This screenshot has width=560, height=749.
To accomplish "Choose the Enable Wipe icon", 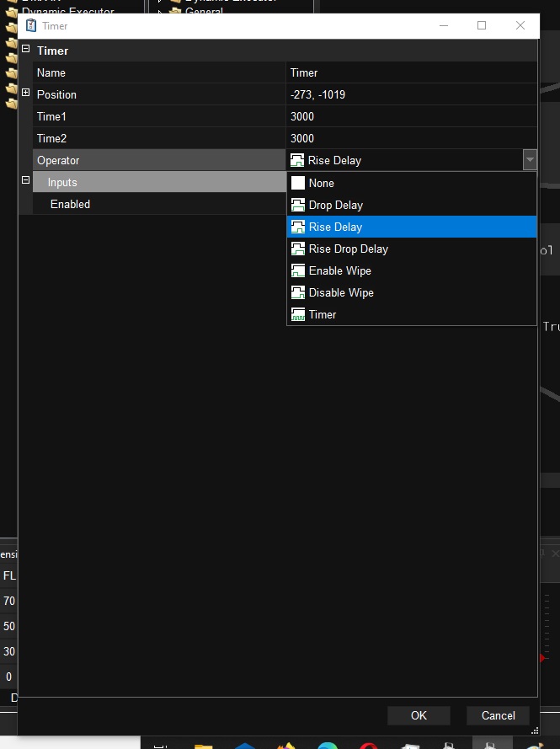I will (x=297, y=270).
